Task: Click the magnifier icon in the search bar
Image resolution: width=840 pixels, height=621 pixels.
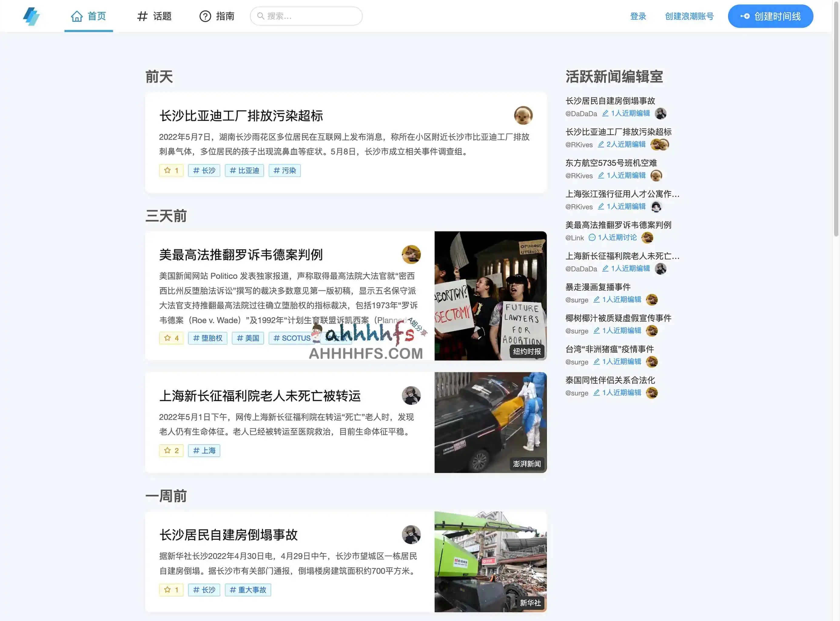Action: coord(260,16)
